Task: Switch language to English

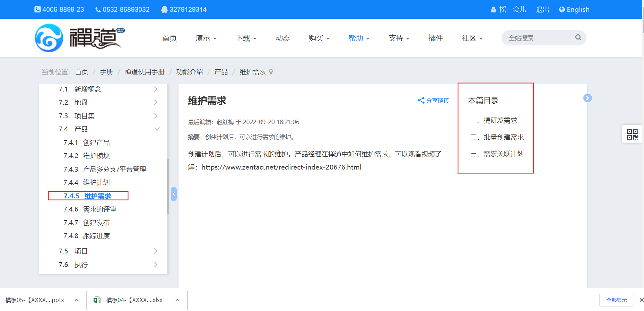Action: (574, 9)
